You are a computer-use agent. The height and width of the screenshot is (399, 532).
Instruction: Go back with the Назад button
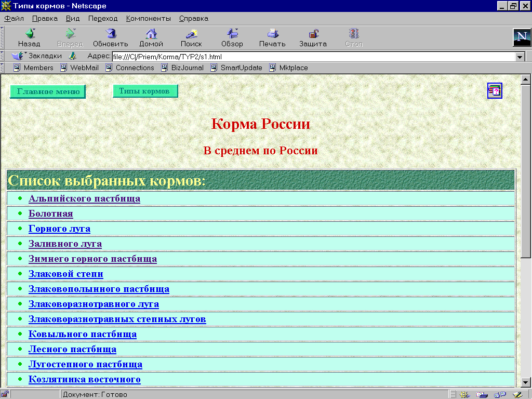pyautogui.click(x=30, y=37)
